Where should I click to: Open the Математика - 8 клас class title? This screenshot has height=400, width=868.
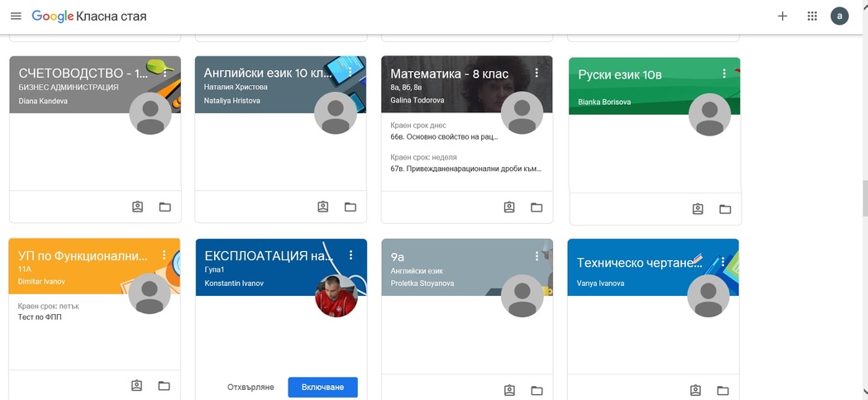tap(449, 74)
